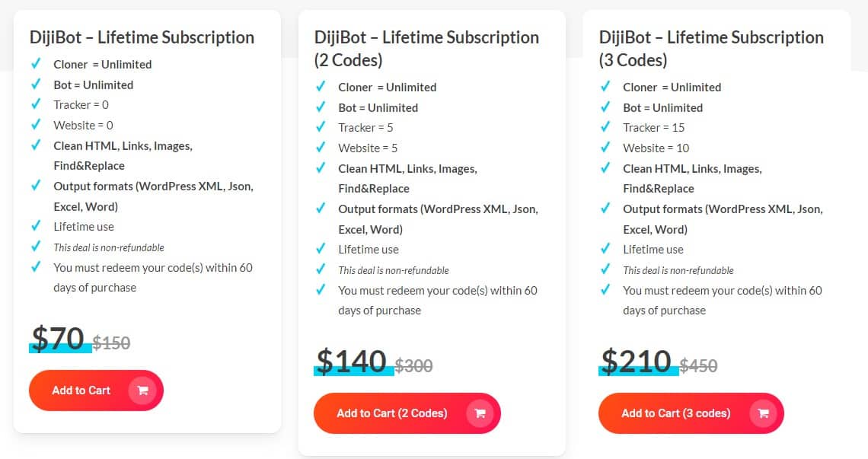This screenshot has width=868, height=459.
Task: Click the checkmark beside 'This deal is non-refundable' in the third plan
Action: [604, 270]
